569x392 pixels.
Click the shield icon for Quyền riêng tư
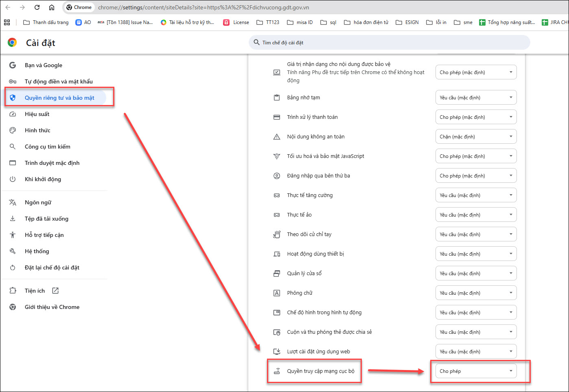[x=13, y=98]
